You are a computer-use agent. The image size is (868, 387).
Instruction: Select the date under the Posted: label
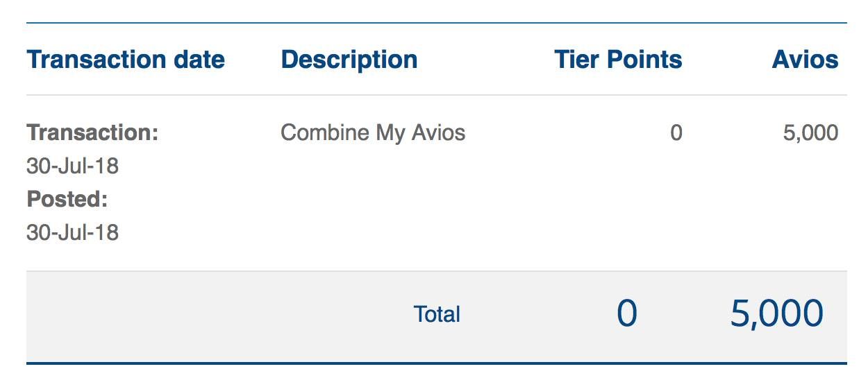pyautogui.click(x=72, y=232)
